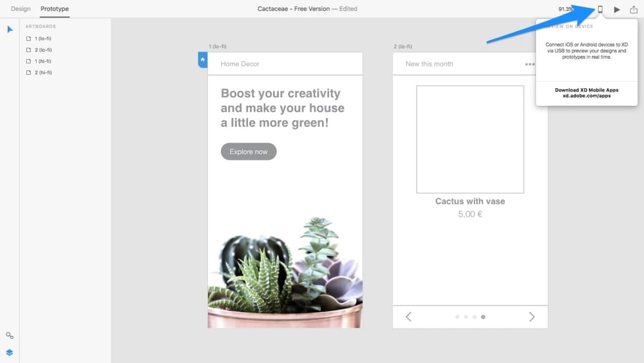Image resolution: width=644 pixels, height=363 pixels.
Task: Select the arrow Select tool
Action: 10,30
